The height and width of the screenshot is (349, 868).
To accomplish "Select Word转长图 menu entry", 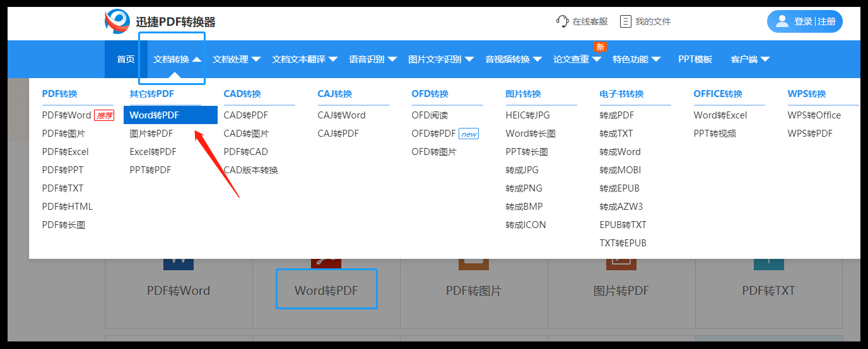I will (x=531, y=134).
